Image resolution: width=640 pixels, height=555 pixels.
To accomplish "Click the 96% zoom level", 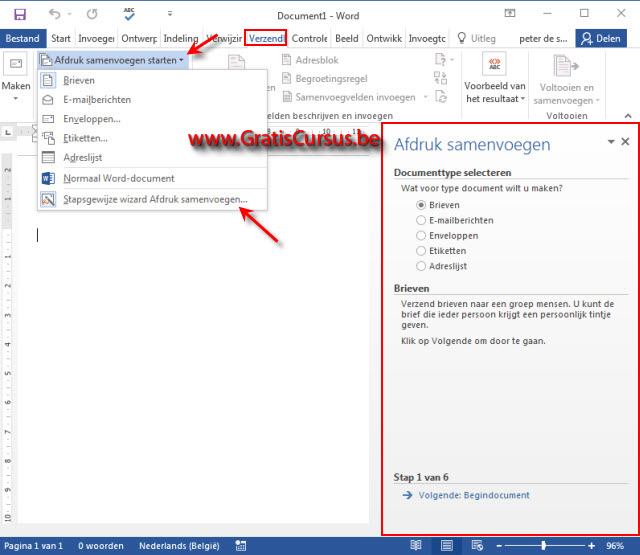I will tap(615, 546).
